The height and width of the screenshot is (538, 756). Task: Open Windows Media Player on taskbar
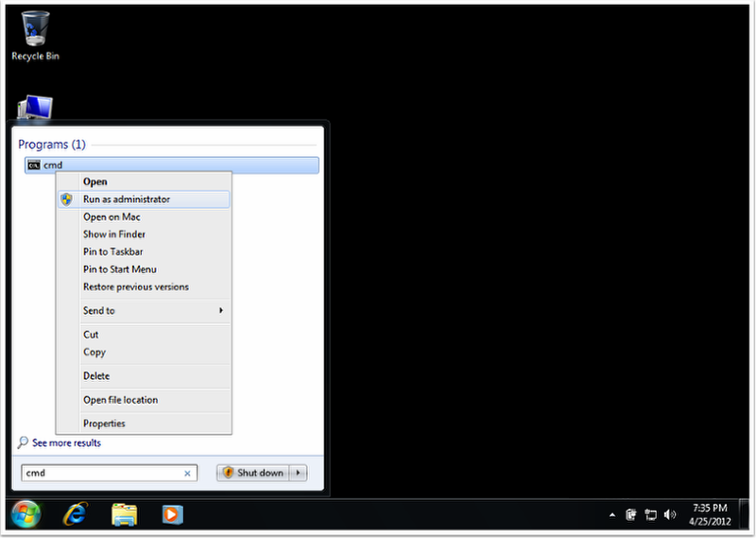coord(173,514)
